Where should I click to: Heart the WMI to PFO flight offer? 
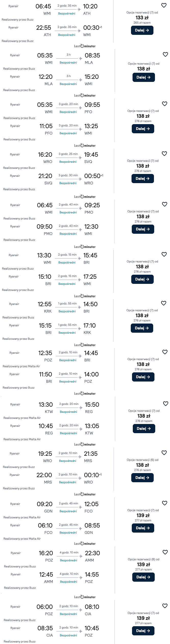coord(165,104)
